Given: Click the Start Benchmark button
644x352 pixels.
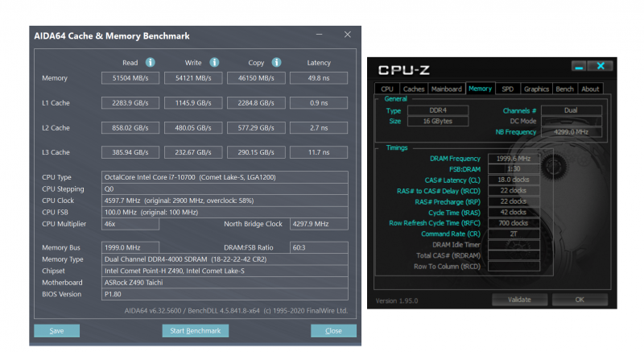Looking at the screenshot, I should [196, 331].
